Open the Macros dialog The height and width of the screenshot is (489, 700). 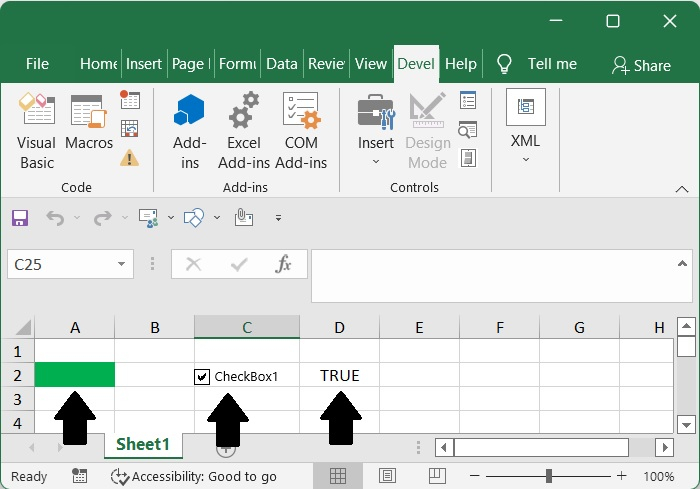point(89,123)
